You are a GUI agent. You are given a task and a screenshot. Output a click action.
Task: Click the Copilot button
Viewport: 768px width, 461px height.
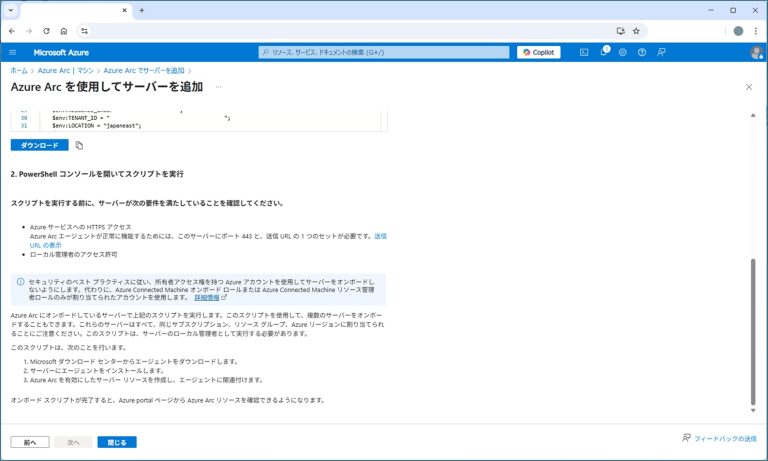(539, 52)
